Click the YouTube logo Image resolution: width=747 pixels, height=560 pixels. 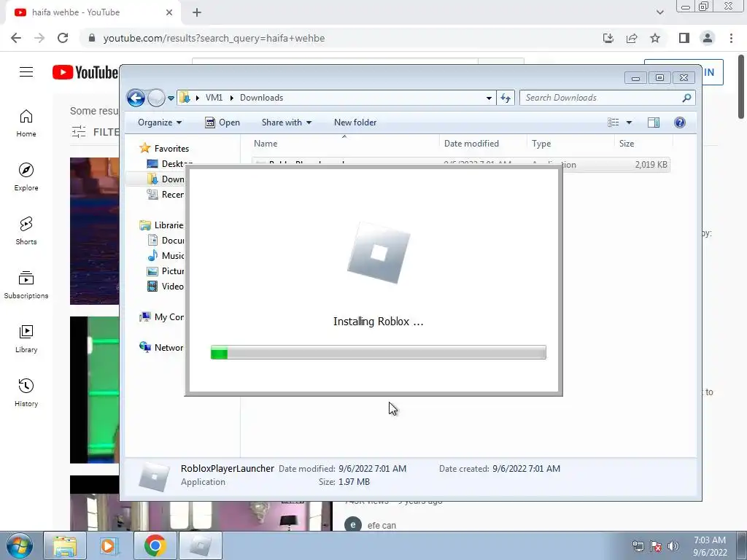tap(85, 72)
